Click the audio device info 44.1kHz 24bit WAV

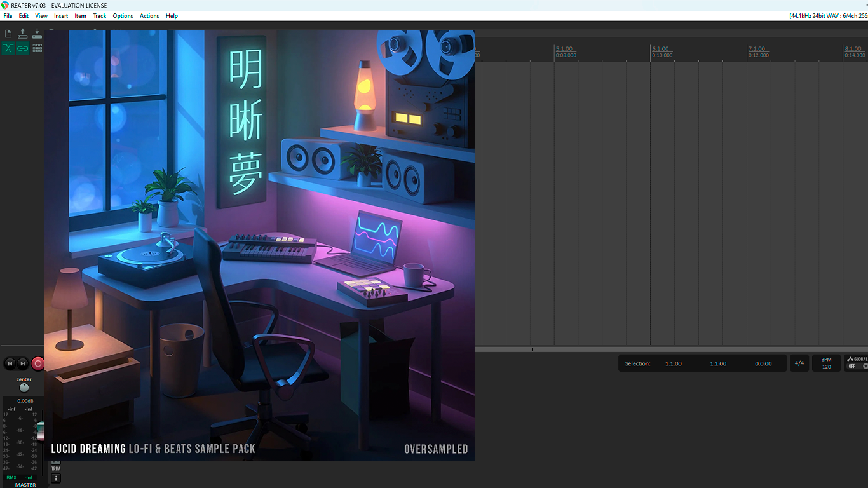pos(828,16)
